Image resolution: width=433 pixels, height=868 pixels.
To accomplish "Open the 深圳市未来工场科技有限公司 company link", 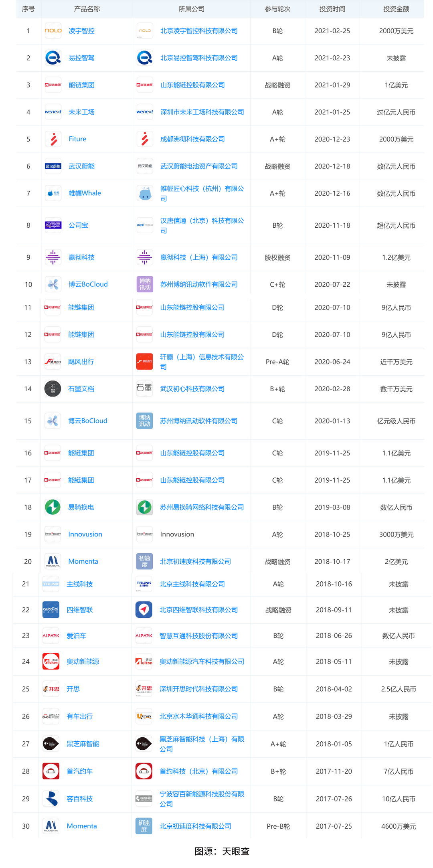I will click(x=202, y=112).
